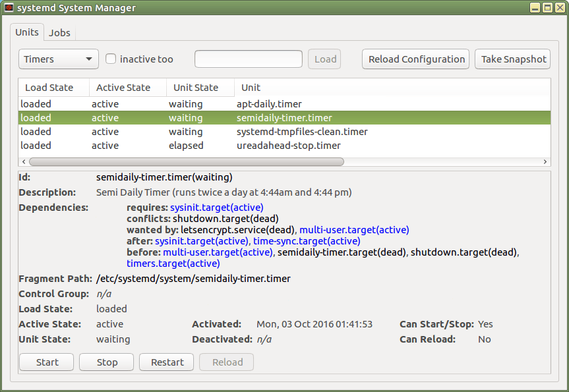Sort by the Active State column header
569x392 pixels.
point(128,88)
